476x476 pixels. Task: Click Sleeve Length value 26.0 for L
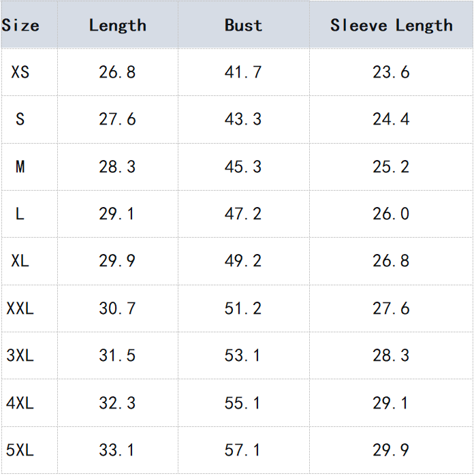[391, 214]
